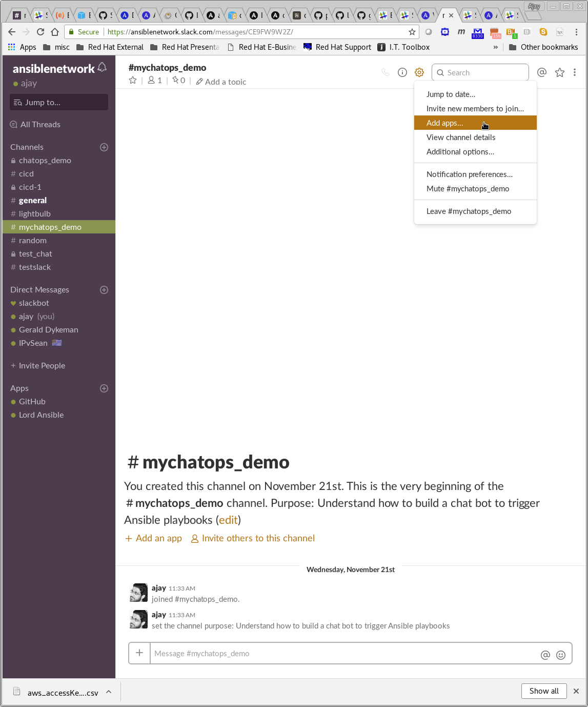Image resolution: width=588 pixels, height=707 pixels.
Task: Open mentions and activity @ icon
Action: click(x=542, y=72)
